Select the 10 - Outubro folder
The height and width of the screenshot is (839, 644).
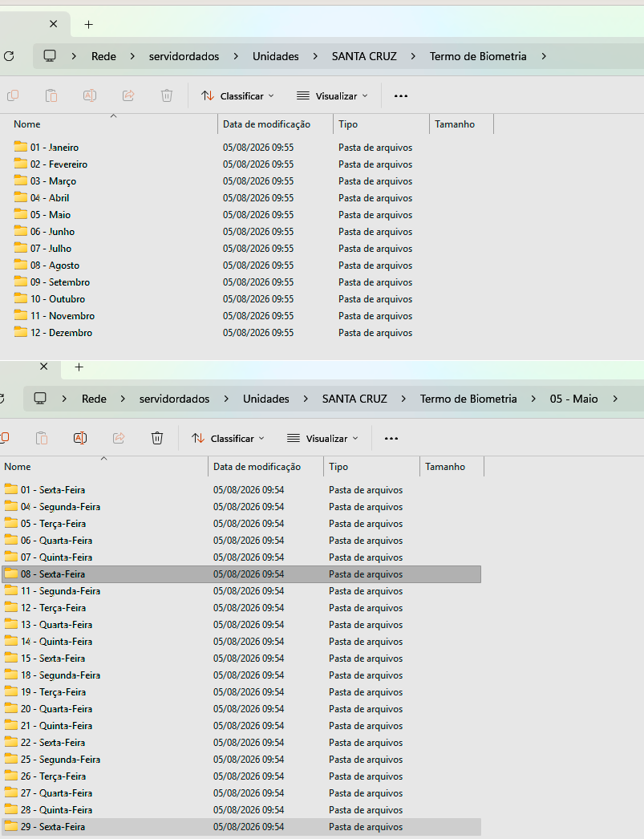(57, 299)
